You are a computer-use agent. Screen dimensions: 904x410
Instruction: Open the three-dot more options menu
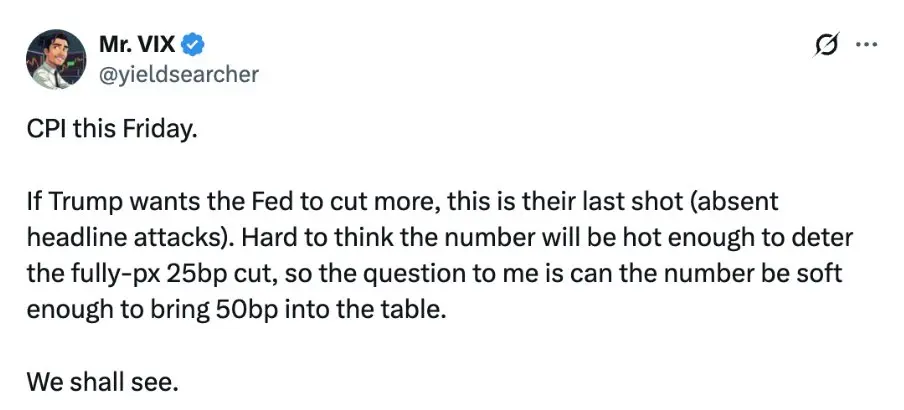point(867,45)
